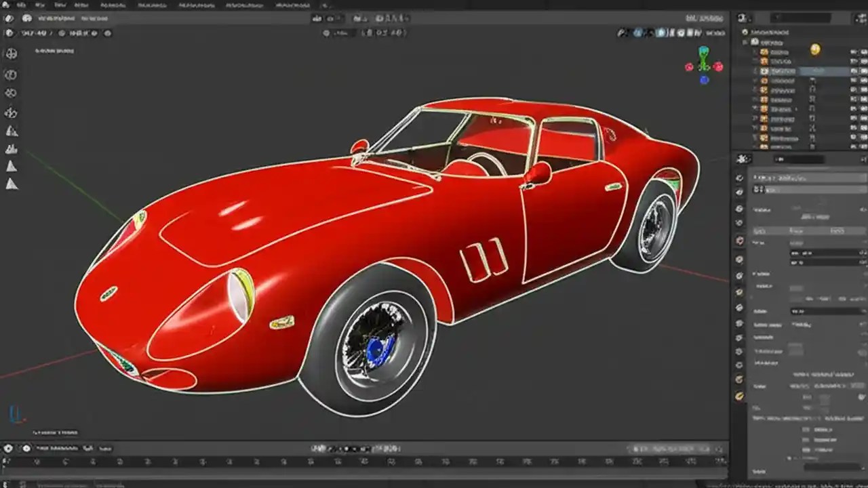868x488 pixels.
Task: Toggle viewport visibility of the highlighted Outliner object
Action: [852, 70]
